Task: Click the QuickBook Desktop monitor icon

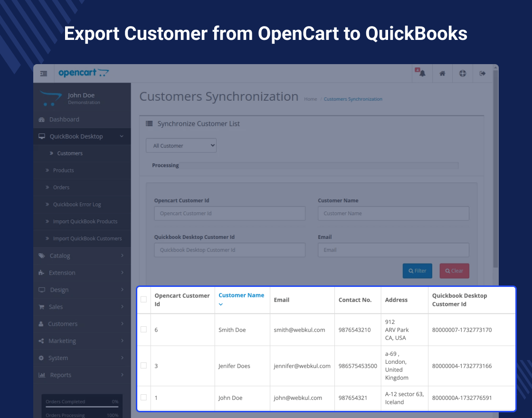Action: pyautogui.click(x=42, y=136)
